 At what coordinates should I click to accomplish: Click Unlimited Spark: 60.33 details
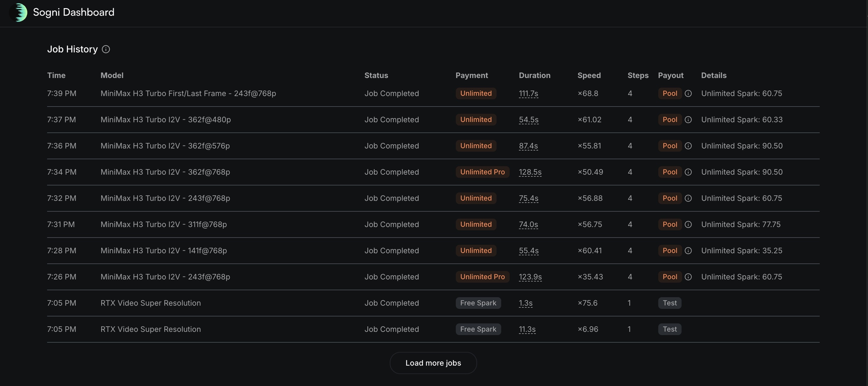742,120
